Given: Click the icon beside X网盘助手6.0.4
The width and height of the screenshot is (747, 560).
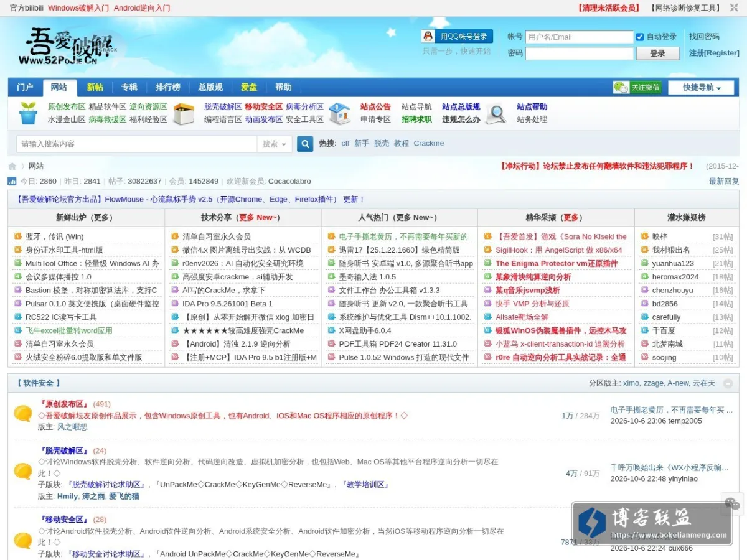Looking at the screenshot, I should [x=331, y=330].
